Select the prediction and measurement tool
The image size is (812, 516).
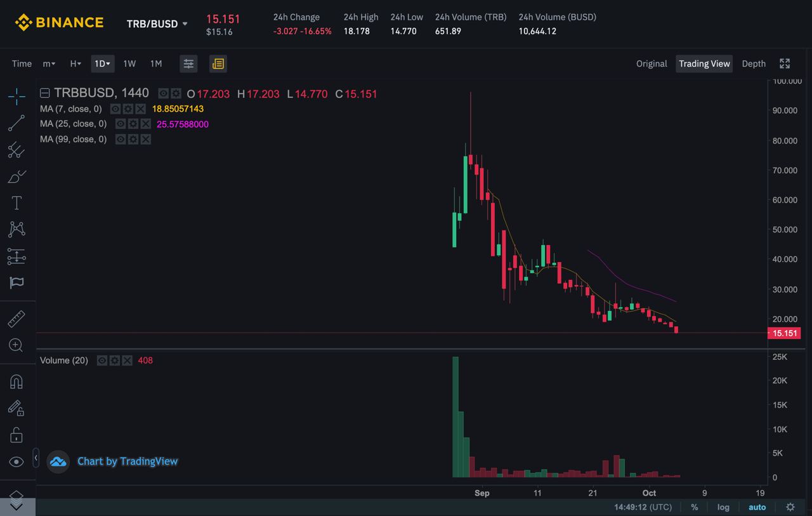(x=16, y=256)
